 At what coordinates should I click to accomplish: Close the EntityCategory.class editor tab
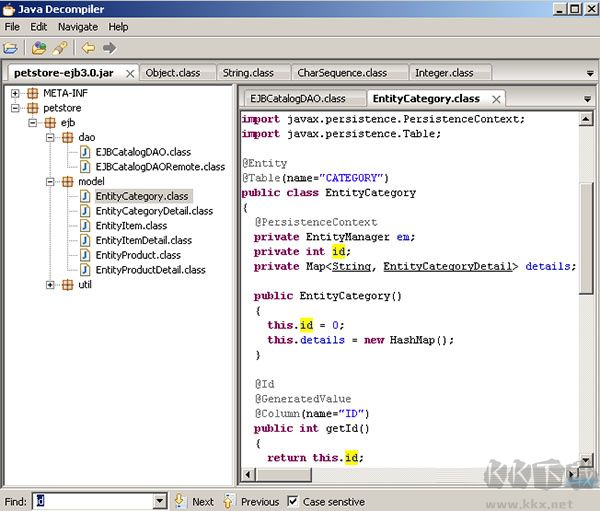496,100
